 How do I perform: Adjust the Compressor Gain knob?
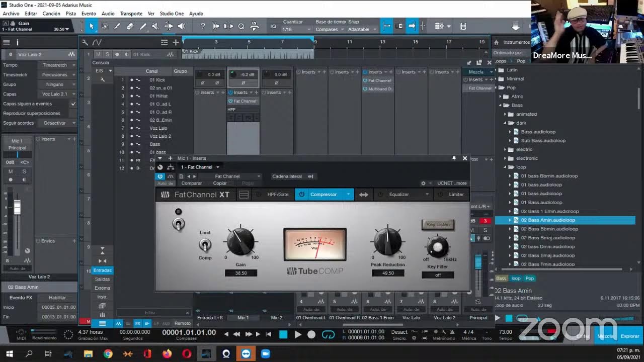click(240, 241)
